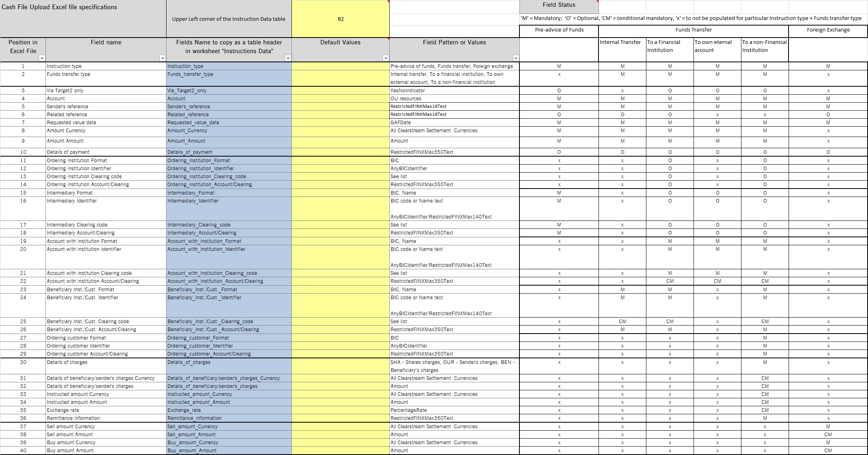Open the Field name column filter dropdown
868x455 pixels.
click(163, 58)
